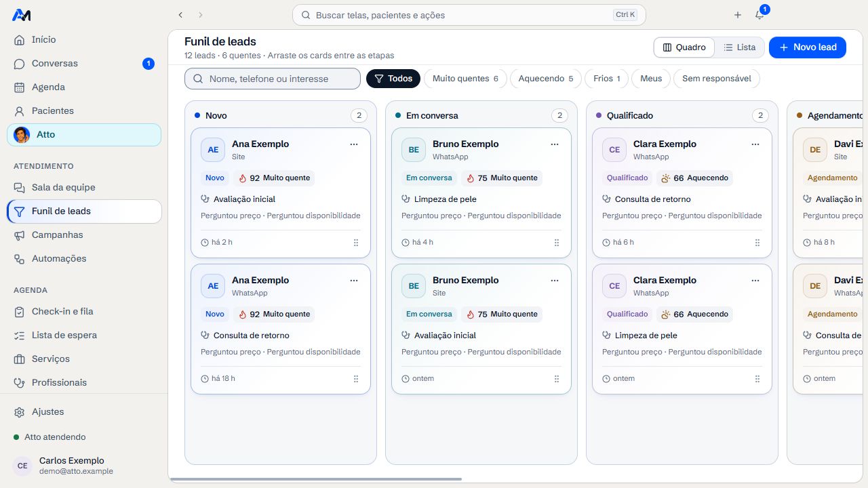This screenshot has width=868, height=488.
Task: Click drag handle on Ana Exemplo há 18 h card
Action: click(x=356, y=379)
